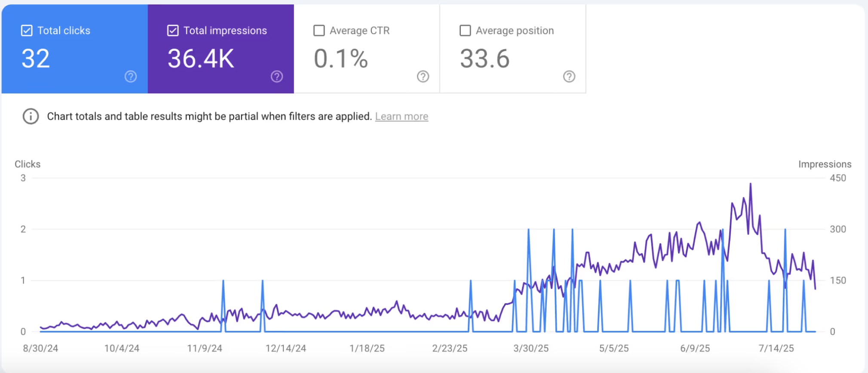
Task: Click the highest purple impressions peak
Action: click(x=751, y=184)
